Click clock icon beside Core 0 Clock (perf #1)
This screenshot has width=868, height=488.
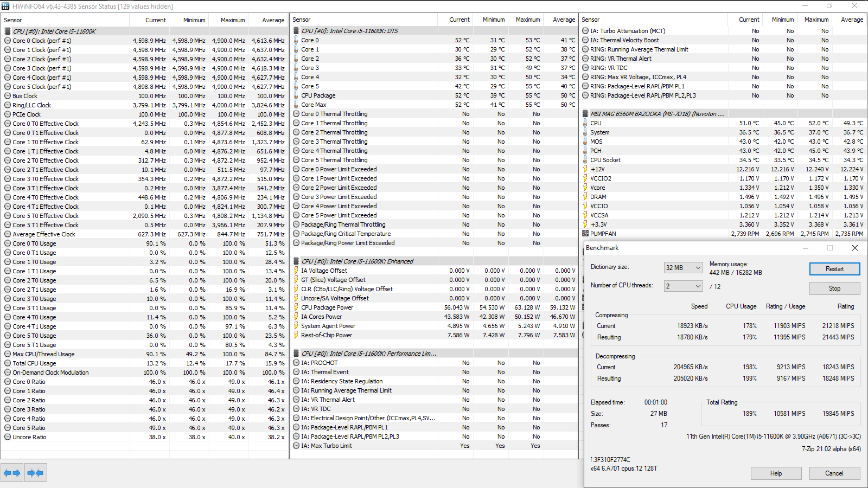pos(8,41)
